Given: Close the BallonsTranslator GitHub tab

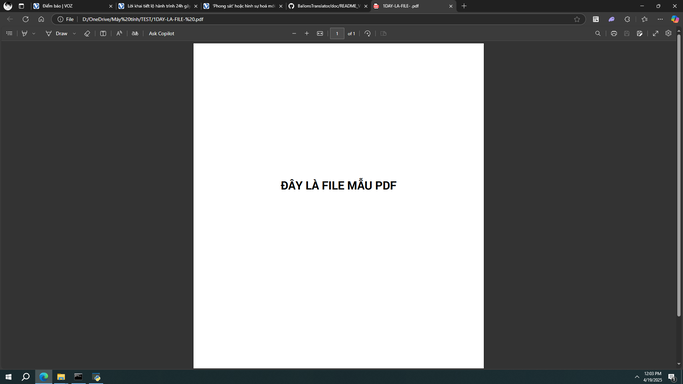Looking at the screenshot, I should pos(365,6).
